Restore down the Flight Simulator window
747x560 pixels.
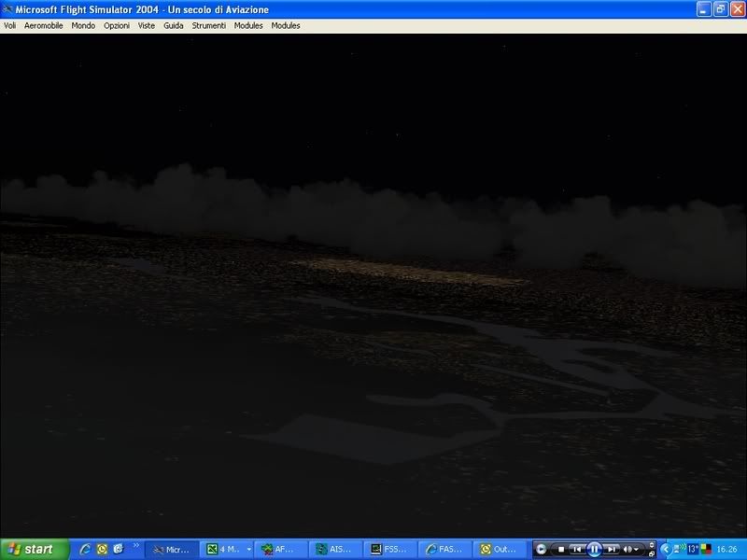pyautogui.click(x=720, y=9)
